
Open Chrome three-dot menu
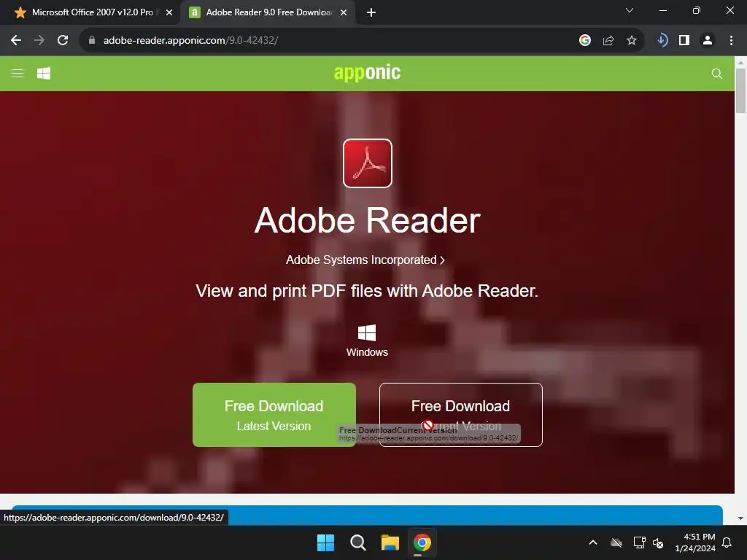[x=731, y=41]
